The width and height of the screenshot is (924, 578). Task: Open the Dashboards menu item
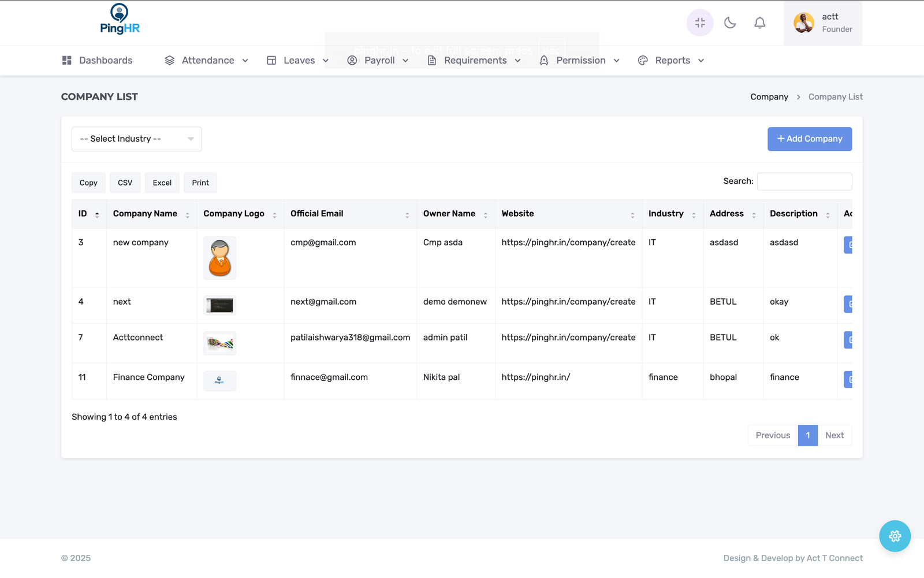tap(98, 61)
